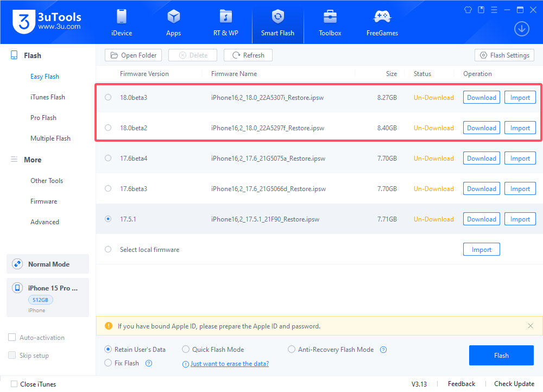Select the Smart Flash tab
Screen dimensions: 543x392
click(277, 23)
